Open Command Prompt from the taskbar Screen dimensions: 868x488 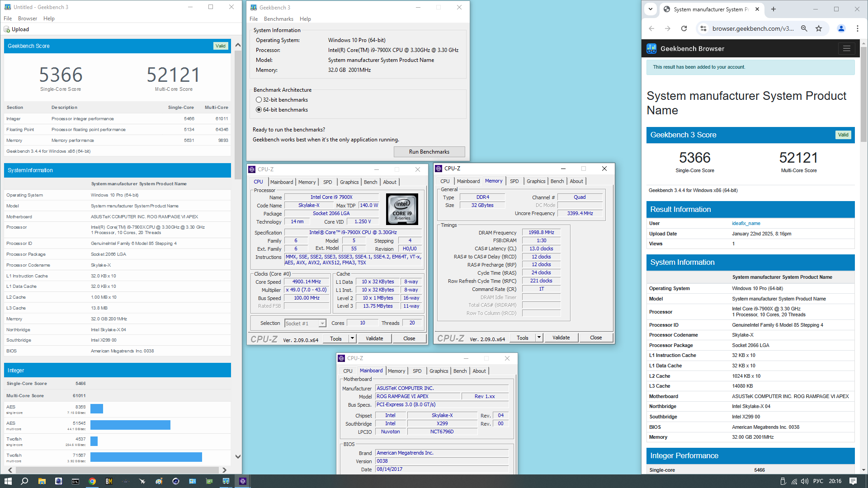coord(75,481)
